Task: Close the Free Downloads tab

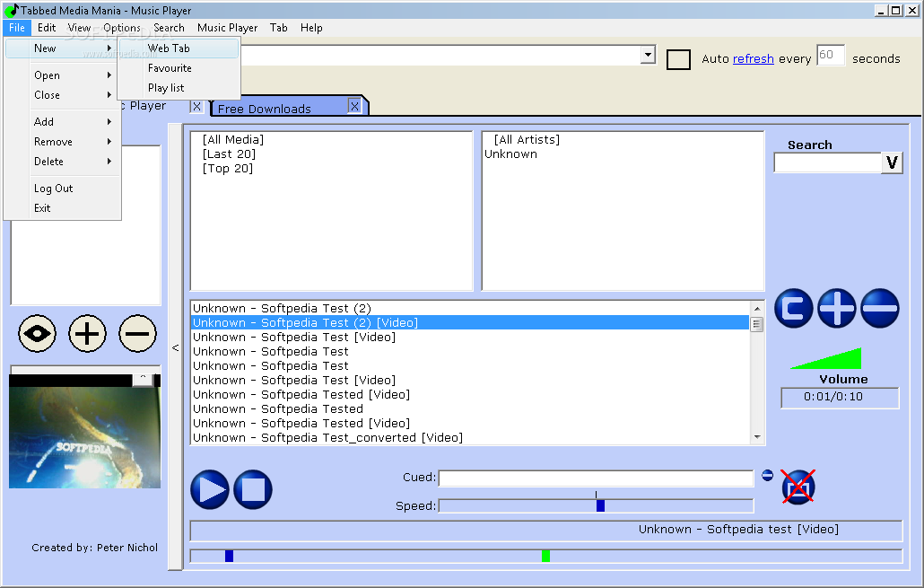Action: click(x=354, y=106)
